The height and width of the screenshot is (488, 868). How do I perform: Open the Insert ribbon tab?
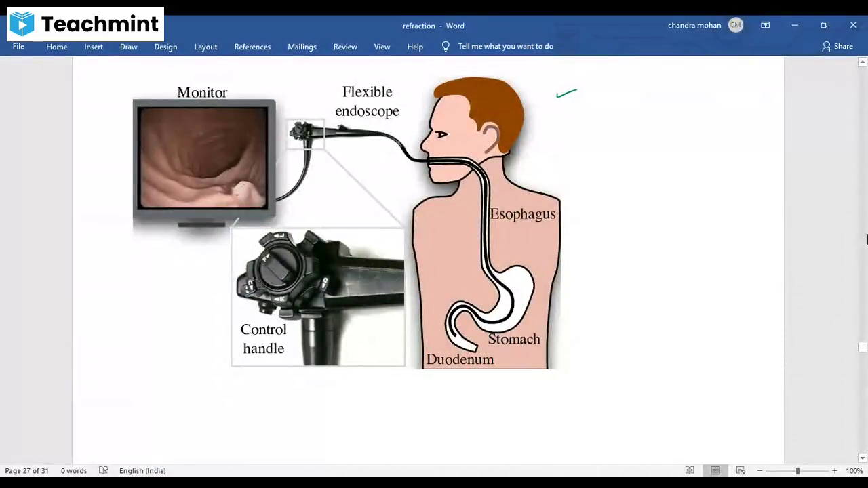pyautogui.click(x=94, y=47)
